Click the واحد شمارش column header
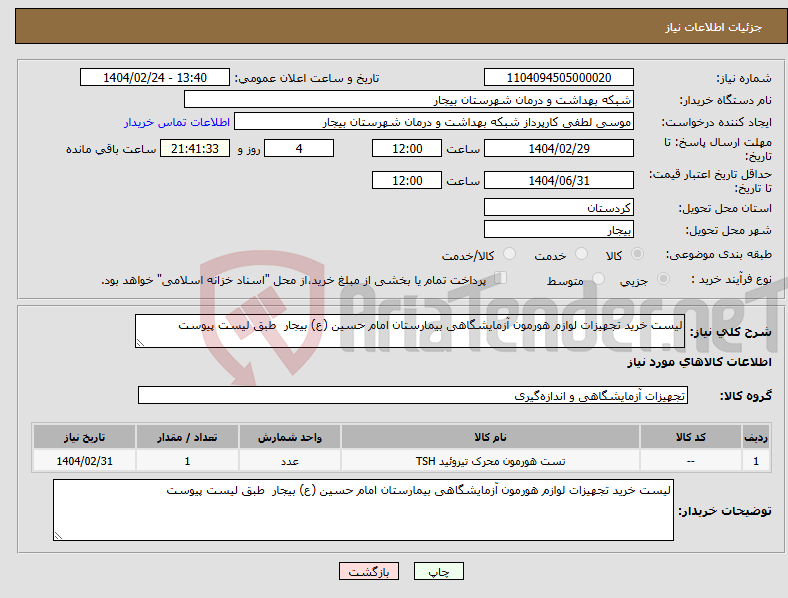The width and height of the screenshot is (788, 598). (290, 437)
